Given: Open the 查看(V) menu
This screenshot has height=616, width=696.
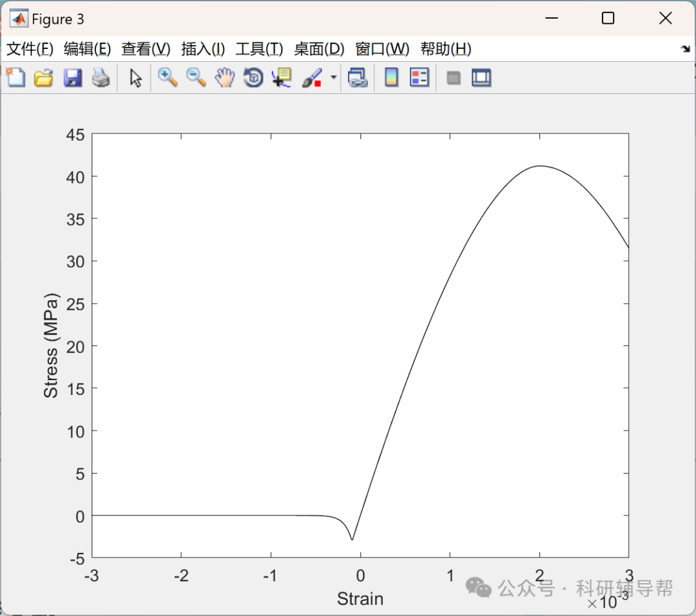Looking at the screenshot, I should [146, 49].
